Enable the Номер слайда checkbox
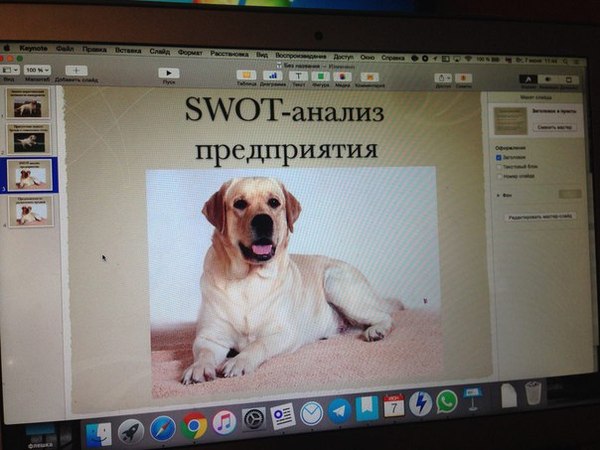This screenshot has height=450, width=600. [500, 177]
